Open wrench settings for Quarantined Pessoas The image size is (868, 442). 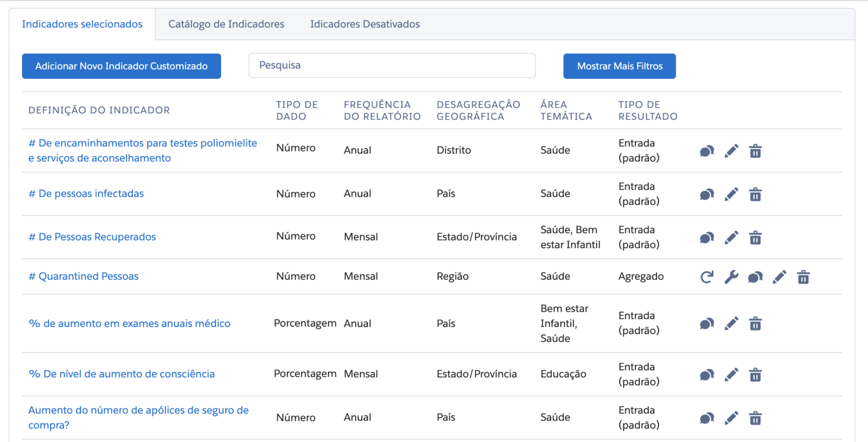pyautogui.click(x=731, y=277)
